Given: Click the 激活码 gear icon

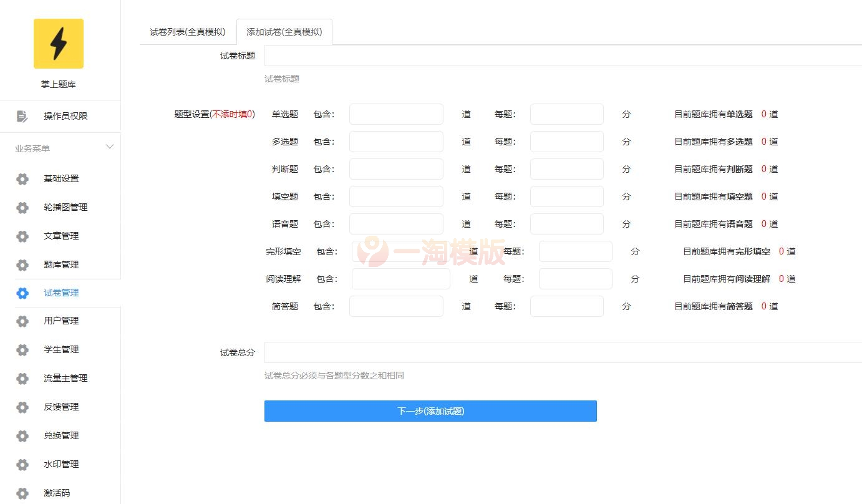Looking at the screenshot, I should click(x=22, y=493).
